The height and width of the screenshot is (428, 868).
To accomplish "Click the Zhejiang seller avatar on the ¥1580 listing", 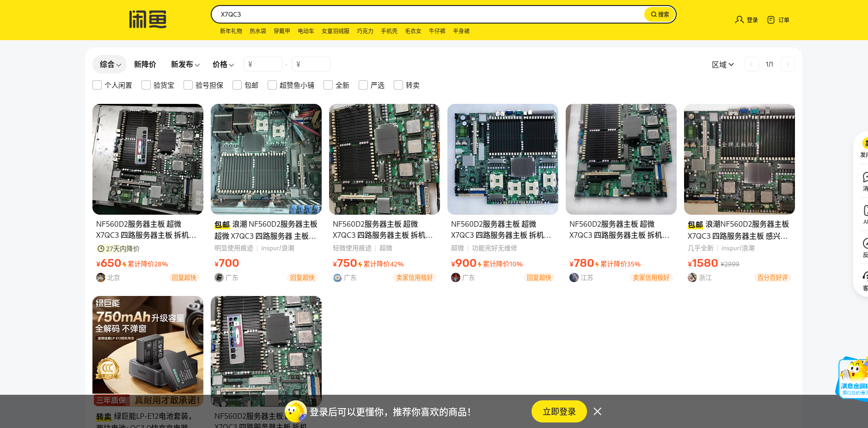I will pyautogui.click(x=692, y=277).
